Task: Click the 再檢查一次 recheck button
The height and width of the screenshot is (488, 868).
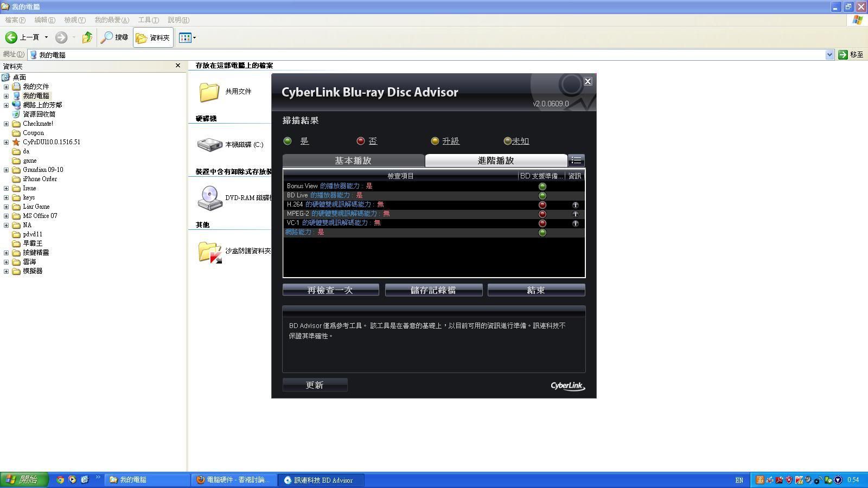Action: pos(330,290)
